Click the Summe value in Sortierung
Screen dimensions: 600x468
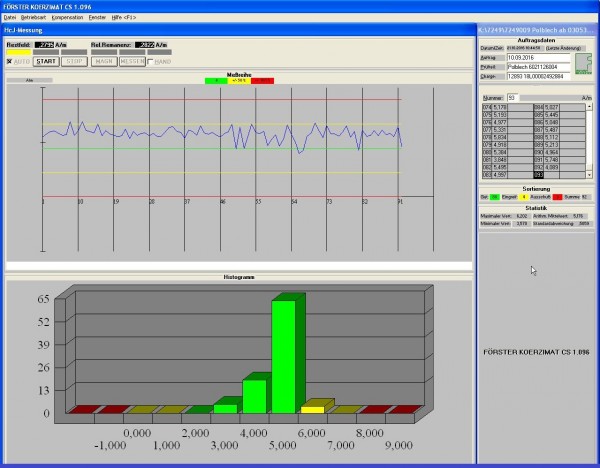click(585, 197)
